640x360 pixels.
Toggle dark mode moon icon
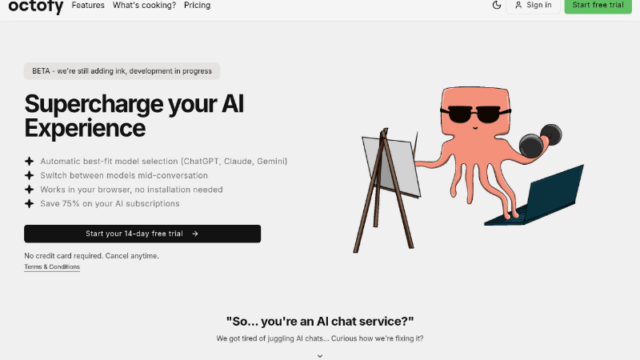[496, 5]
